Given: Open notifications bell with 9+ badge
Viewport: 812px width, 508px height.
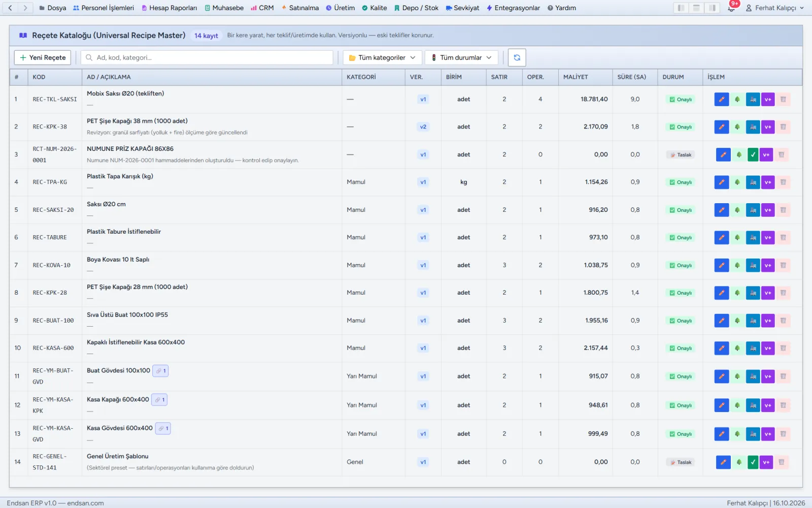Looking at the screenshot, I should pyautogui.click(x=731, y=8).
